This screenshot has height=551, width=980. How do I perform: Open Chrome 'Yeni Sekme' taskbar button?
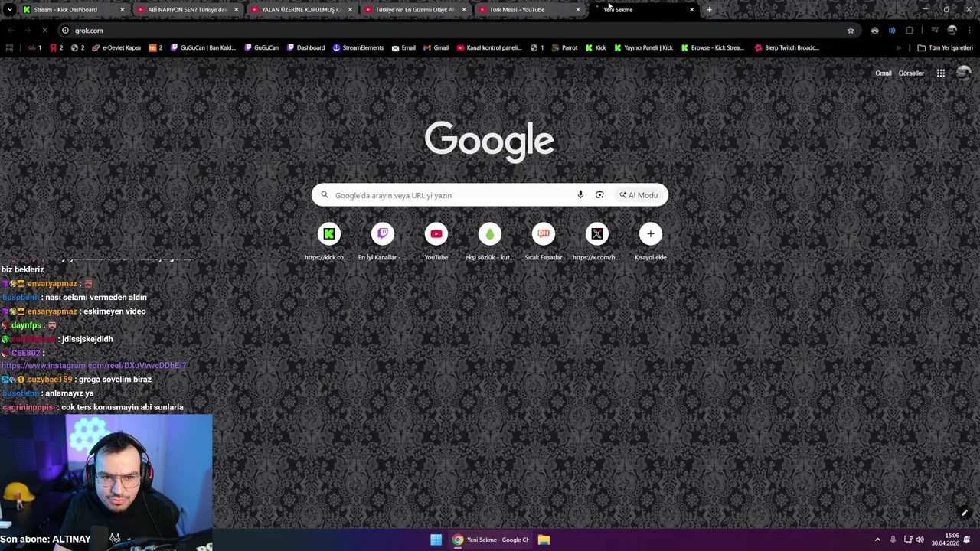[491, 540]
